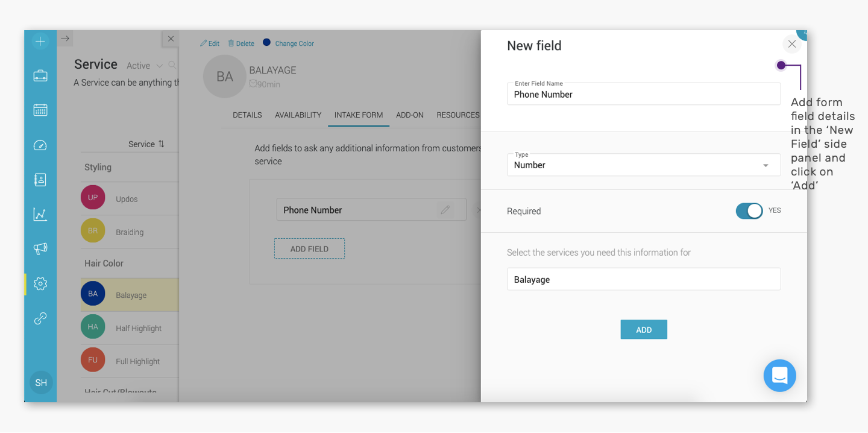Expand sidebar with the arrow icon
868x433 pixels.
65,39
